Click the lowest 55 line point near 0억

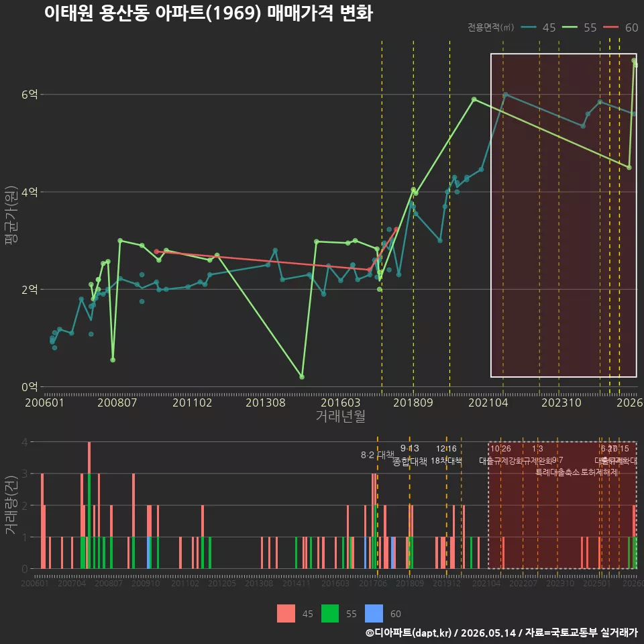point(302,376)
